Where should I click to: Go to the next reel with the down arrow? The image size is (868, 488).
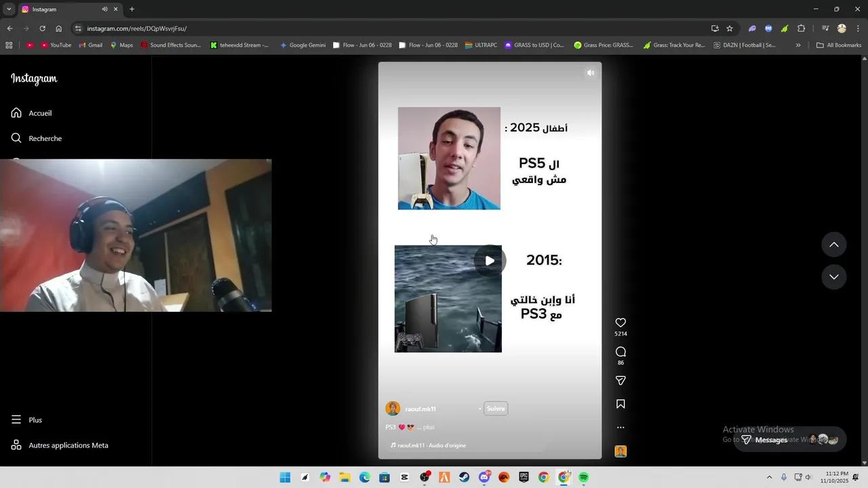[x=834, y=277]
